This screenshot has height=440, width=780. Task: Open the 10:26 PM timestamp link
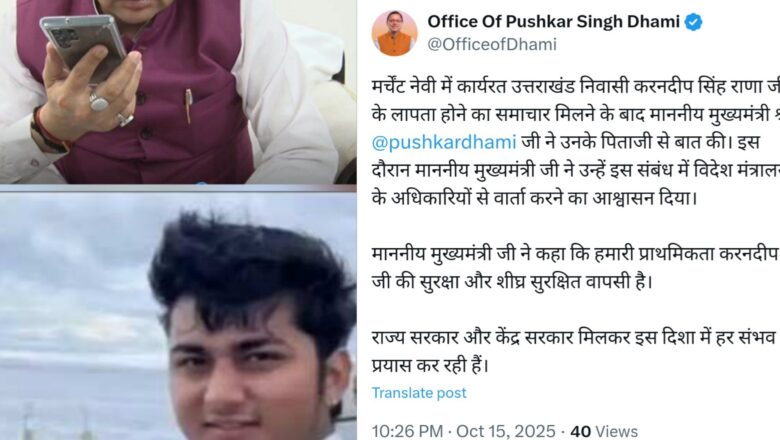pos(407,431)
